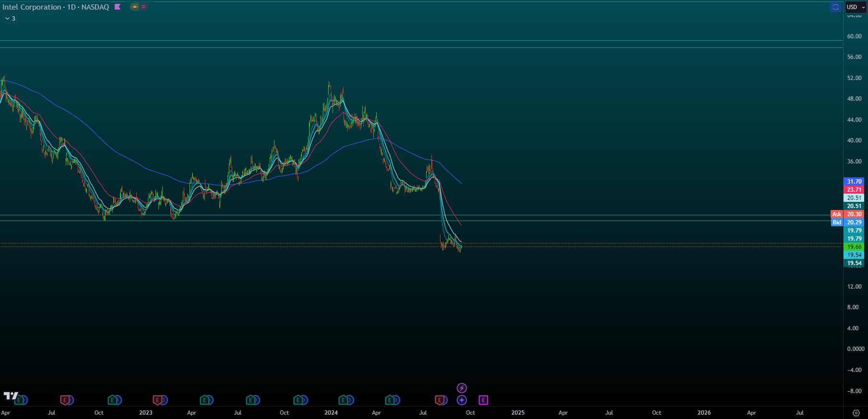Screen dimensions: 868x419
Task: Click the red 23.71 price scale label
Action: click(x=854, y=190)
